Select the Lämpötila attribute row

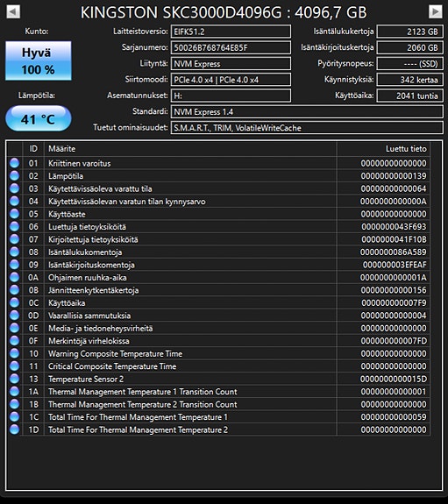[218, 176]
